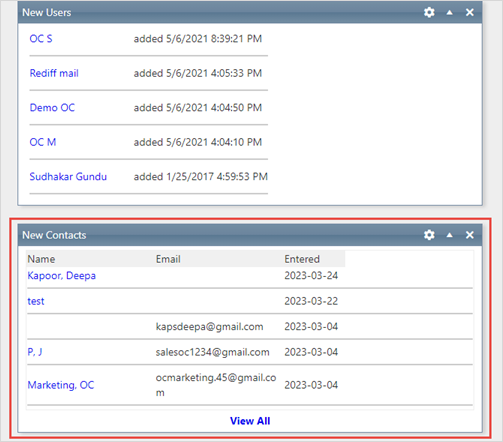Screen dimensions: 503x442
Task: Open user OC M
Action: pyautogui.click(x=43, y=142)
